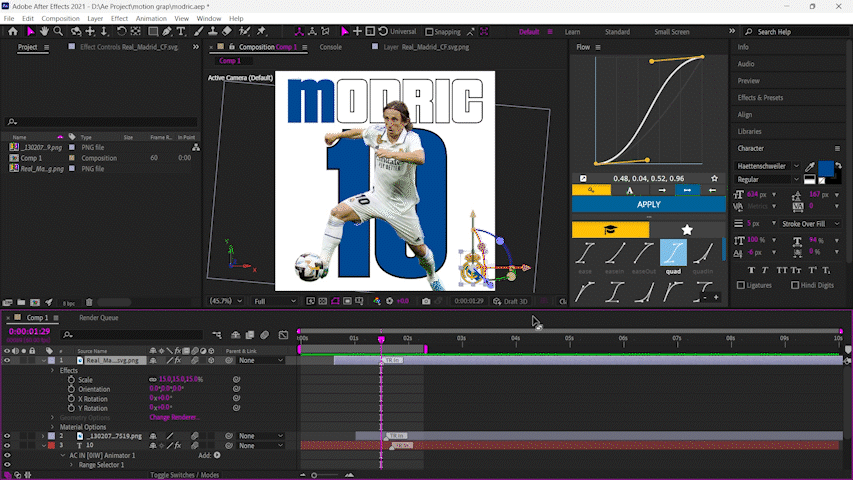This screenshot has width=853, height=480.
Task: Open magnification dropdown 45.7%
Action: click(x=226, y=301)
